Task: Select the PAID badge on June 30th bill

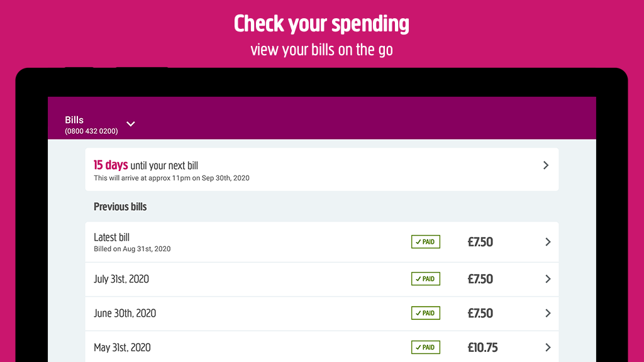Action: pos(426,313)
